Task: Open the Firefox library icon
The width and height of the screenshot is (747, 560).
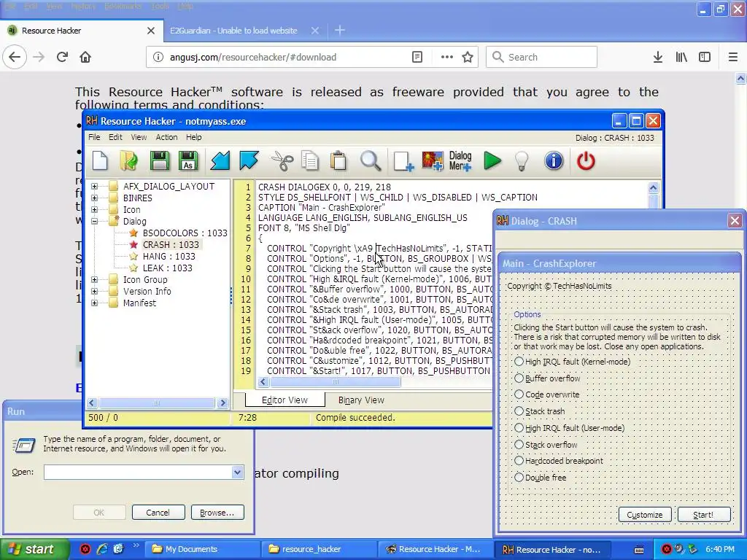Action: 681,57
